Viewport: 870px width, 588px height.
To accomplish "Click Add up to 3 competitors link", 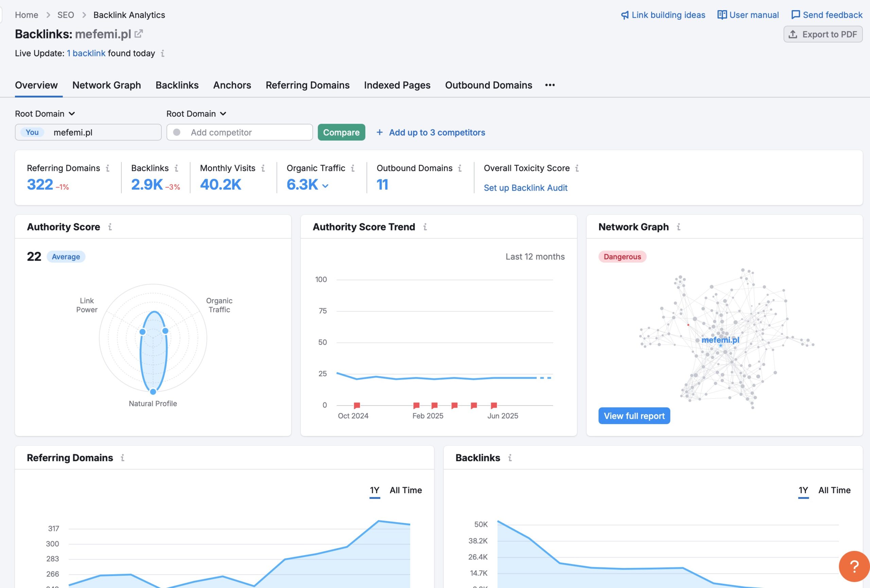I will click(x=437, y=132).
